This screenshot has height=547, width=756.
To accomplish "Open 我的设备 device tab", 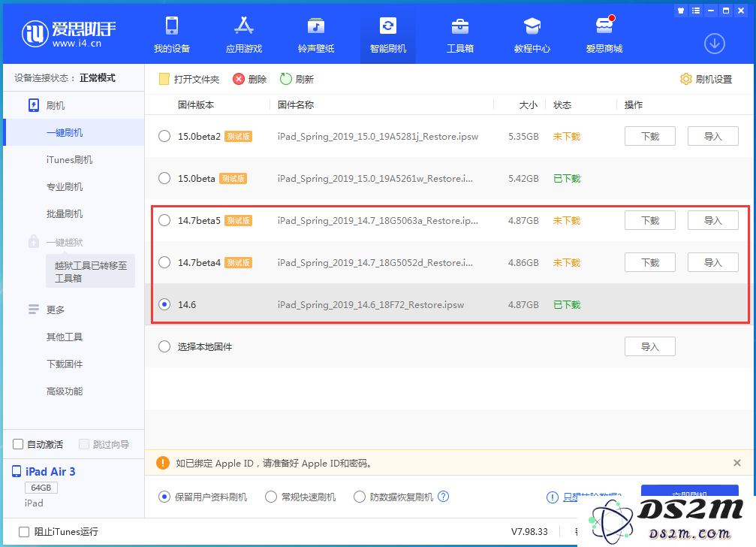I will pos(172,35).
